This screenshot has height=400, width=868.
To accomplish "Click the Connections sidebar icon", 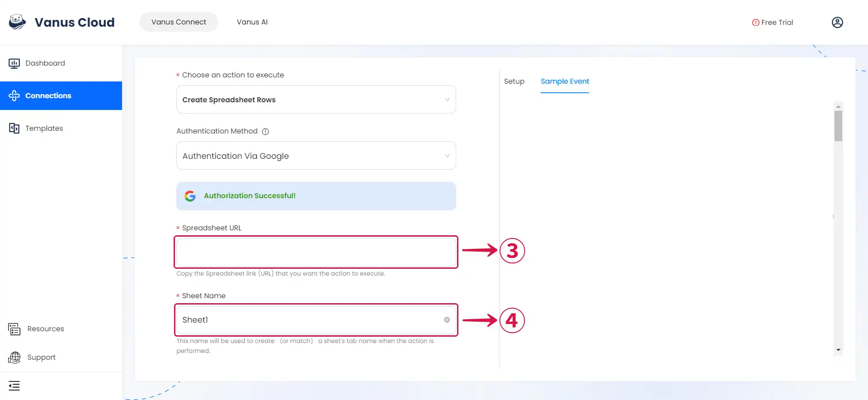I will pyautogui.click(x=14, y=95).
